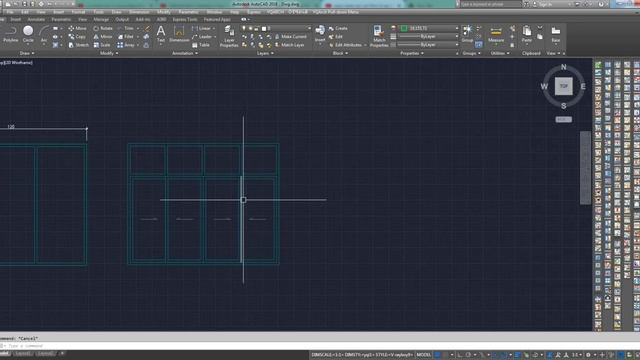Click the Leader tool
The image size is (640, 360).
(x=202, y=37)
